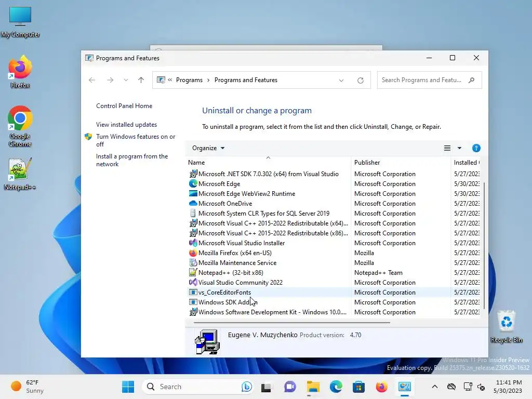Viewport: 532px width, 399px height.
Task: Click the Visual Studio Installer purple icon
Action: click(193, 243)
